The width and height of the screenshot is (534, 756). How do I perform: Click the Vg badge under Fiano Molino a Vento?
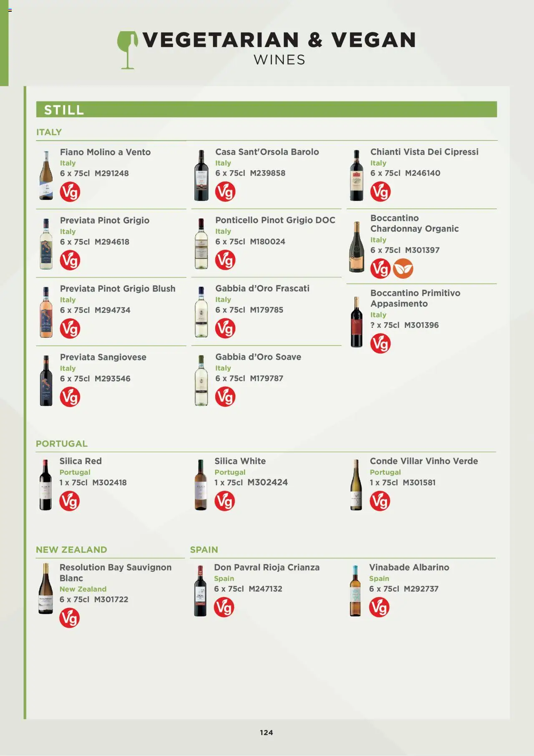(70, 192)
